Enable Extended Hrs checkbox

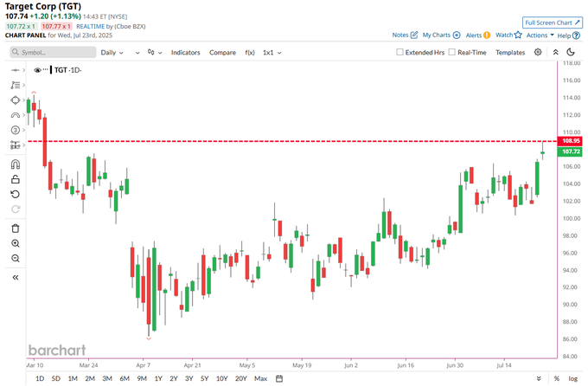[x=399, y=52]
